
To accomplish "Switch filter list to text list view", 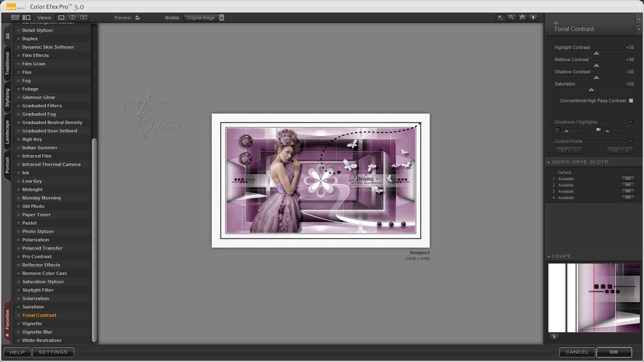I will pos(26,18).
